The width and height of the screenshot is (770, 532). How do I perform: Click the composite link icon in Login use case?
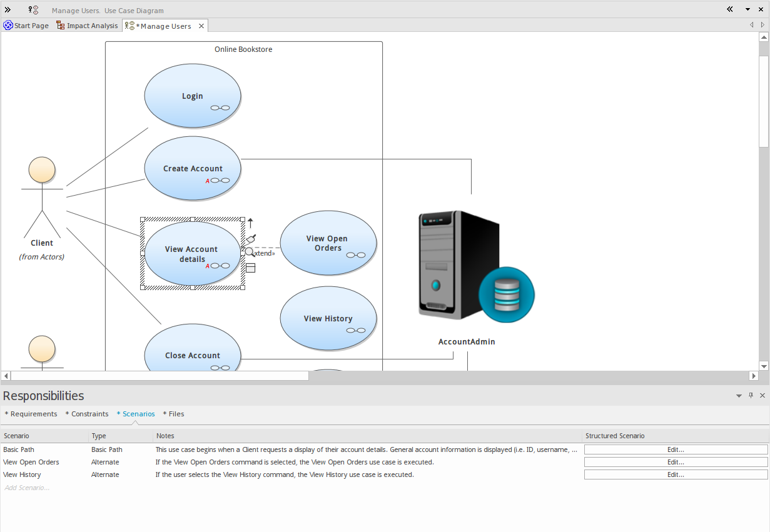pyautogui.click(x=220, y=108)
